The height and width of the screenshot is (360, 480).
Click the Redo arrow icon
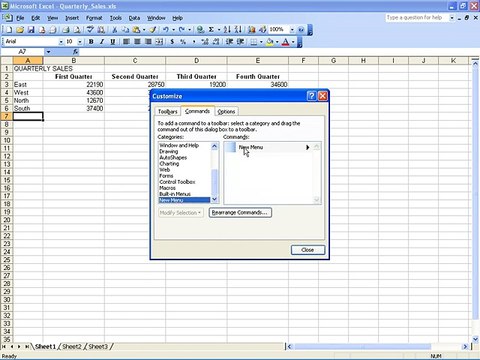pos(182,30)
